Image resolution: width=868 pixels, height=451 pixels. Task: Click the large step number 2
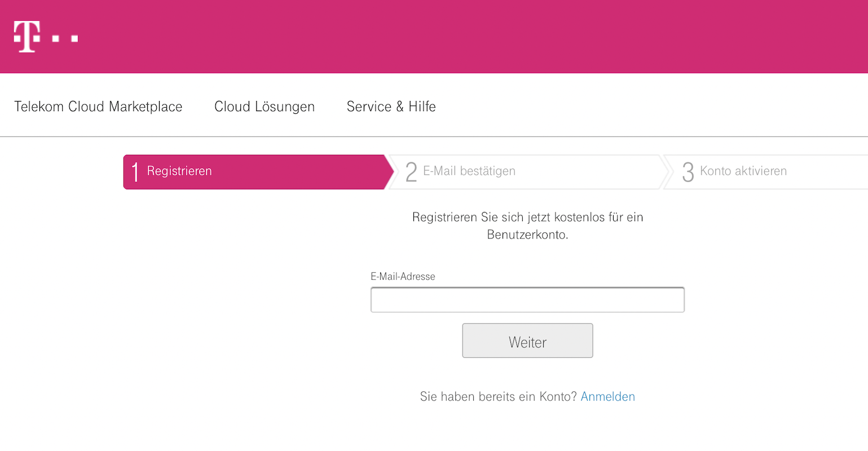click(x=411, y=172)
